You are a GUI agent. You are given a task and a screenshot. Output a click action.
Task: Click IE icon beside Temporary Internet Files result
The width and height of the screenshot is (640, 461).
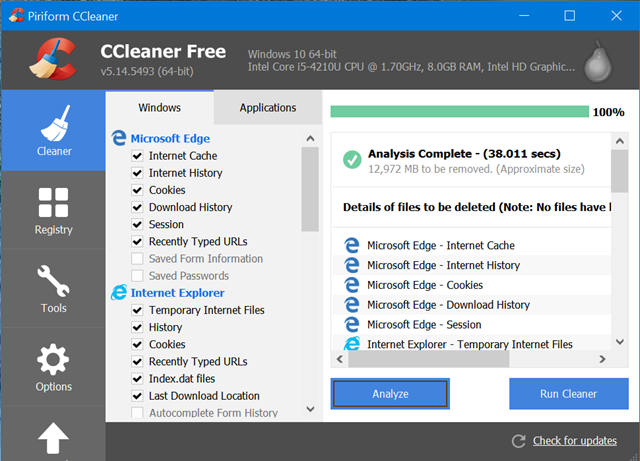point(351,343)
